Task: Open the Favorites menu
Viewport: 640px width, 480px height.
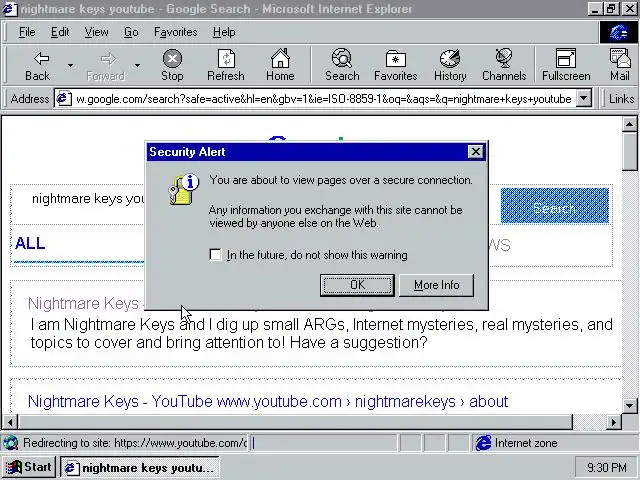Action: click(176, 32)
